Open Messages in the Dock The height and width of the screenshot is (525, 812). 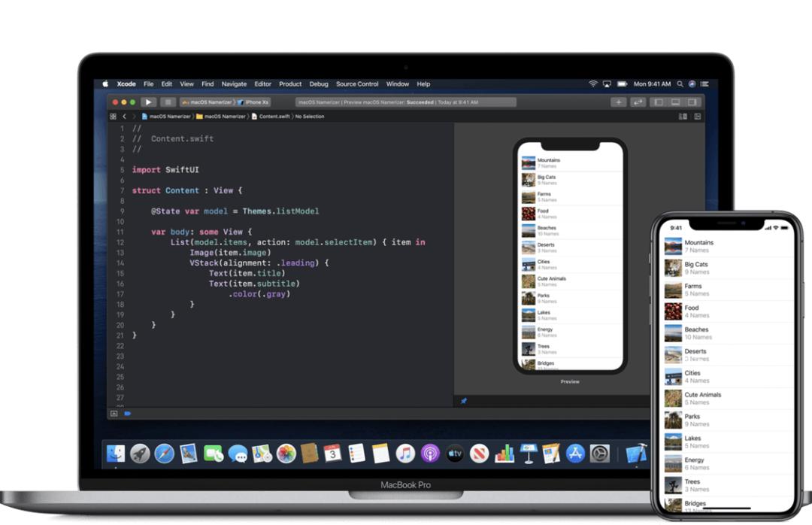coord(238,454)
